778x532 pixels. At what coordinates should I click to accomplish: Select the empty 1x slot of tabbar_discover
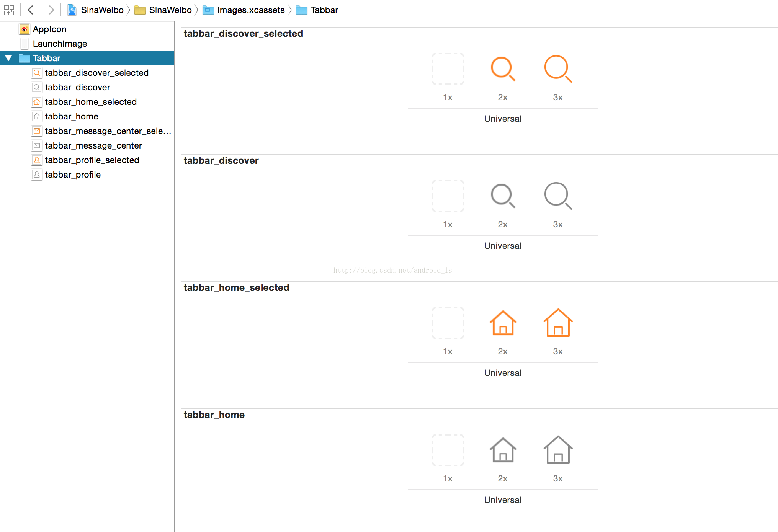(448, 196)
